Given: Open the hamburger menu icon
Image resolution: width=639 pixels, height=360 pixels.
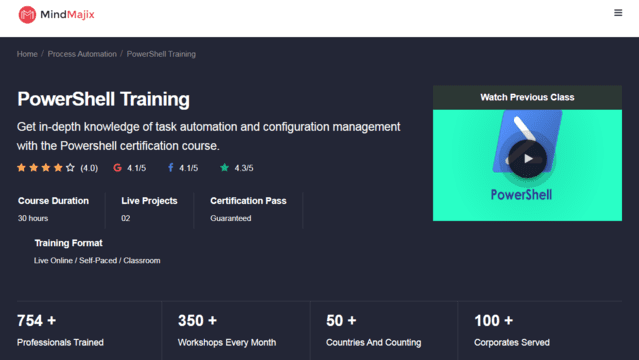Looking at the screenshot, I should click(x=618, y=13).
